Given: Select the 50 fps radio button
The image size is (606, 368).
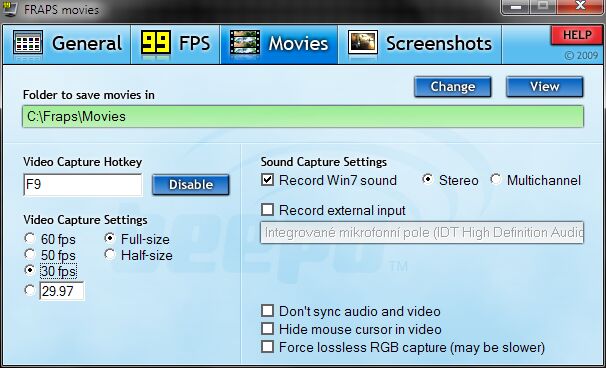Looking at the screenshot, I should [x=30, y=254].
